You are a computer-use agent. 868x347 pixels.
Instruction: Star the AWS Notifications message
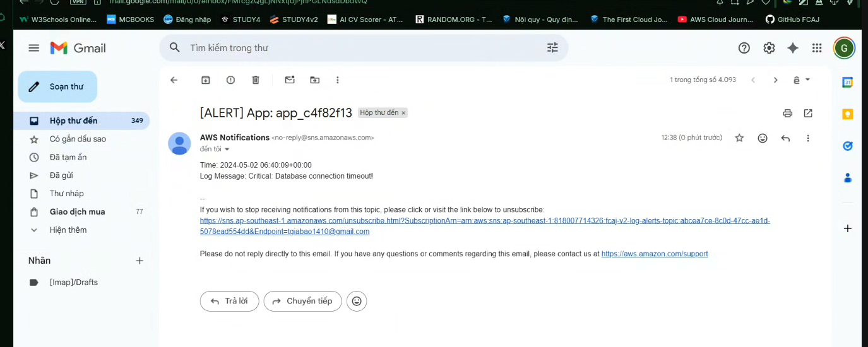coord(739,138)
